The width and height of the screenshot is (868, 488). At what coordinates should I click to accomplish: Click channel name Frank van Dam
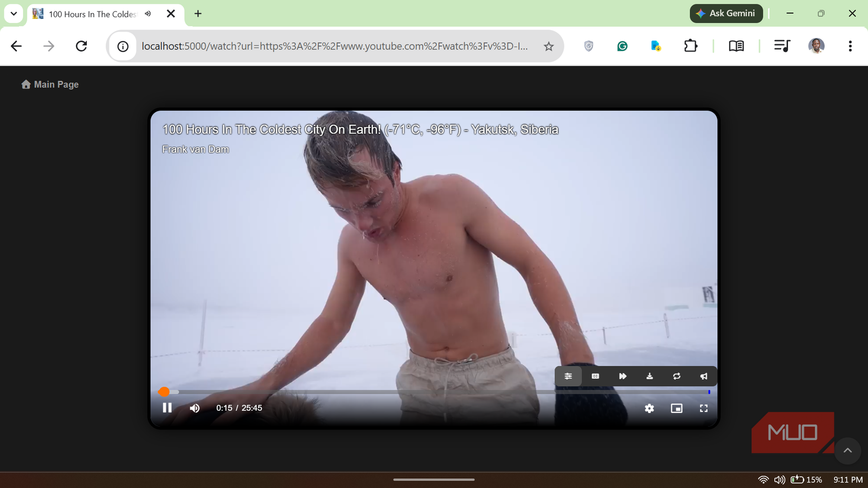pos(196,149)
